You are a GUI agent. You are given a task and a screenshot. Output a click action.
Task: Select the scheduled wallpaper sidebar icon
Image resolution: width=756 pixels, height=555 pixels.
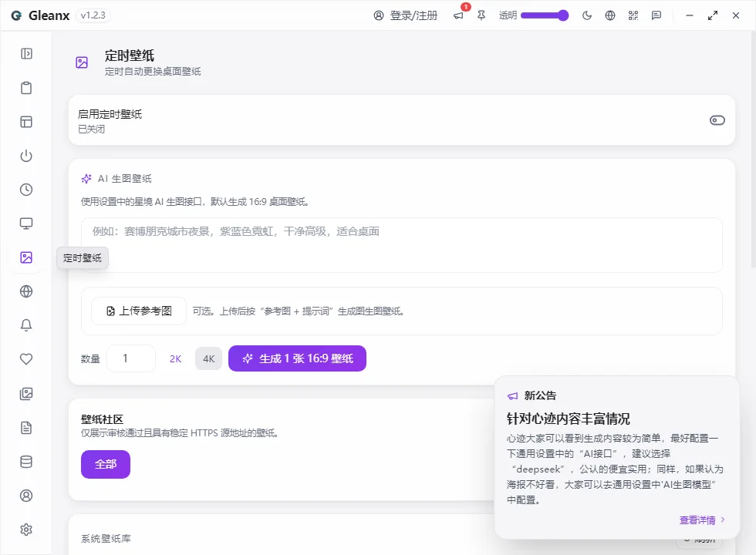pos(26,257)
